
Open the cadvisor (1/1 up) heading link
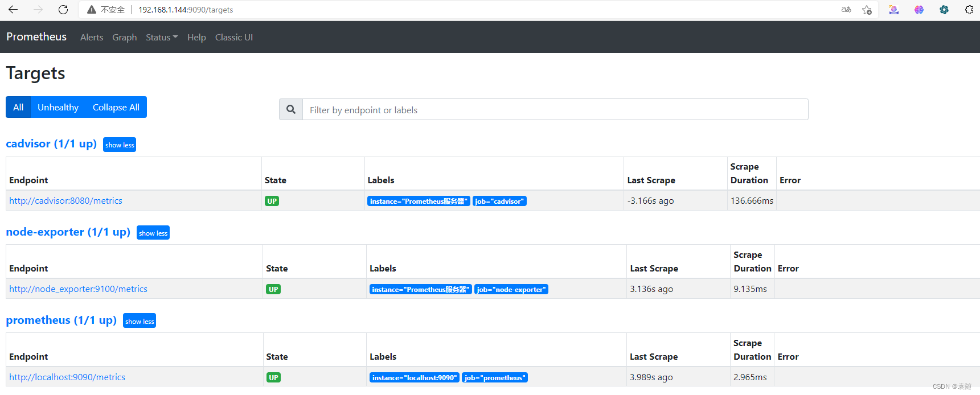pos(51,143)
